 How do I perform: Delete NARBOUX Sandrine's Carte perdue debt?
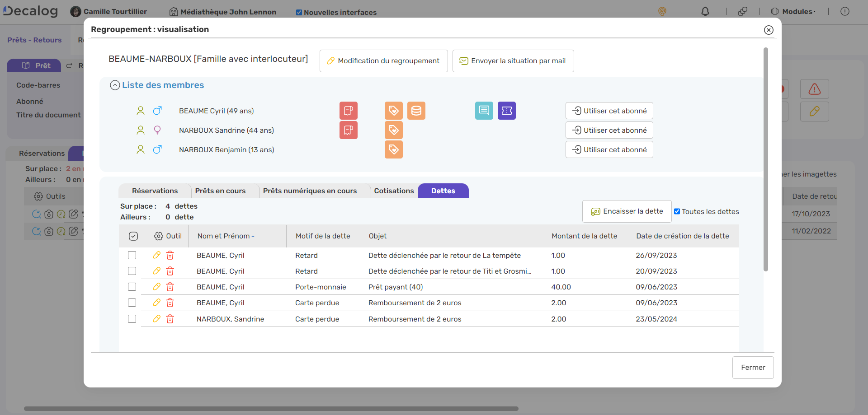coord(170,319)
